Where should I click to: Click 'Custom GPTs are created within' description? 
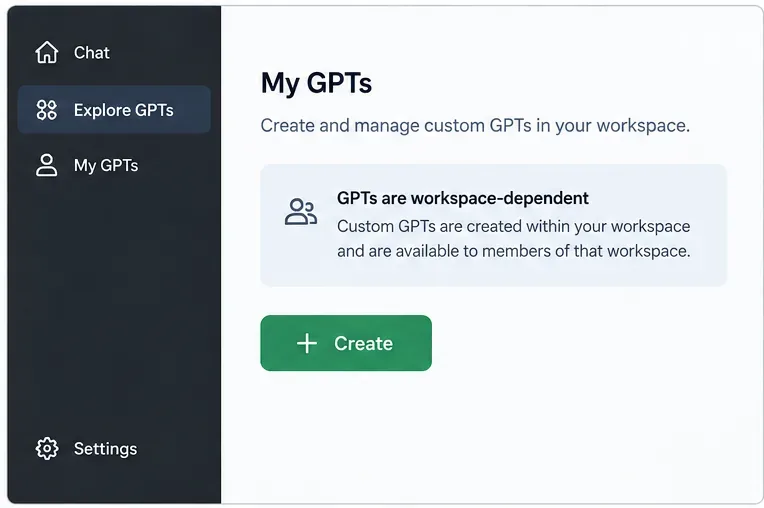514,239
